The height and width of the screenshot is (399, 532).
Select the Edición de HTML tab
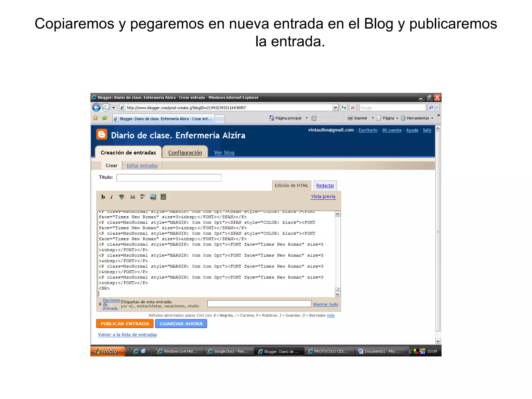point(291,185)
